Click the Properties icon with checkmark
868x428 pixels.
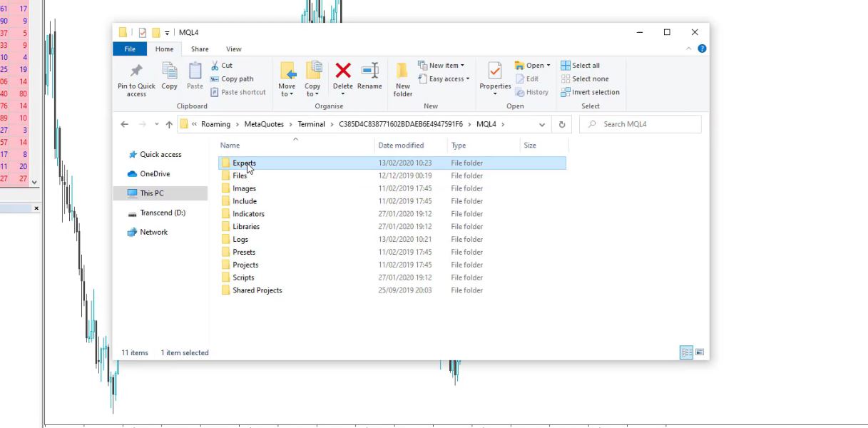495,71
